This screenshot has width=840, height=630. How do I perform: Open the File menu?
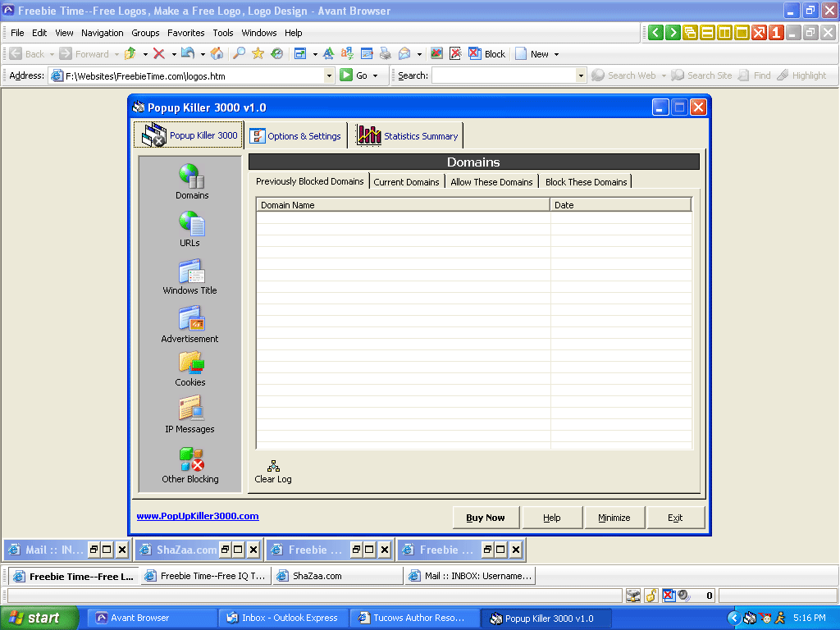(17, 33)
